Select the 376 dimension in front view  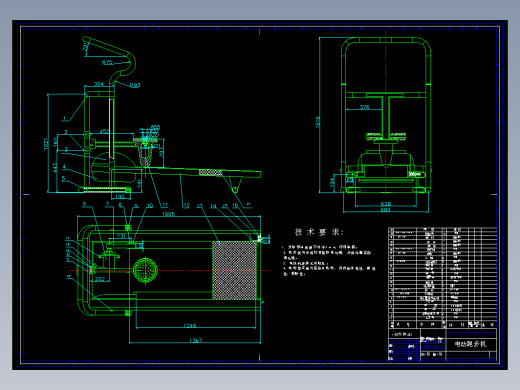click(364, 107)
